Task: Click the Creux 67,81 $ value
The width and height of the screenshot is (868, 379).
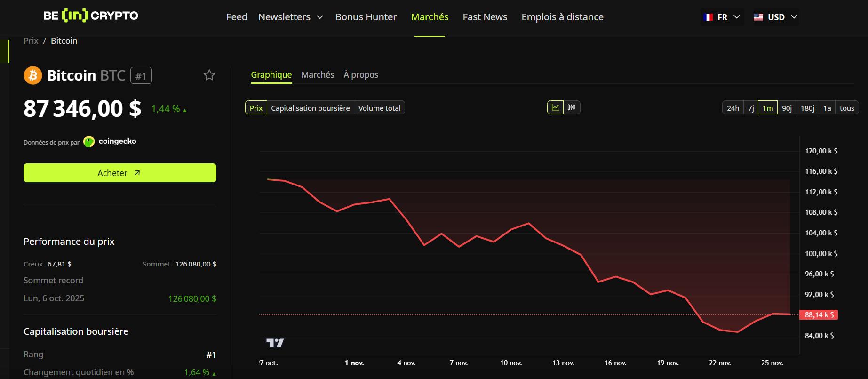Action: (x=59, y=264)
